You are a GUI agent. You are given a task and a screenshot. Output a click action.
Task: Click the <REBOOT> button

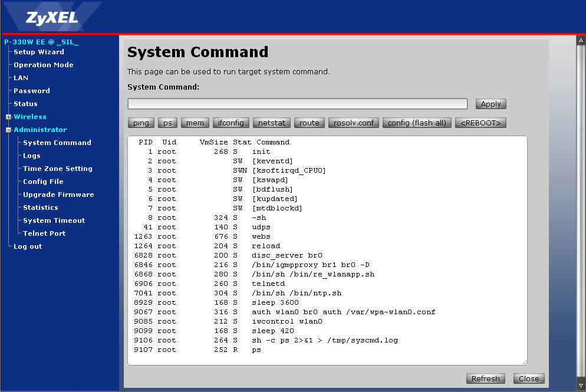480,123
